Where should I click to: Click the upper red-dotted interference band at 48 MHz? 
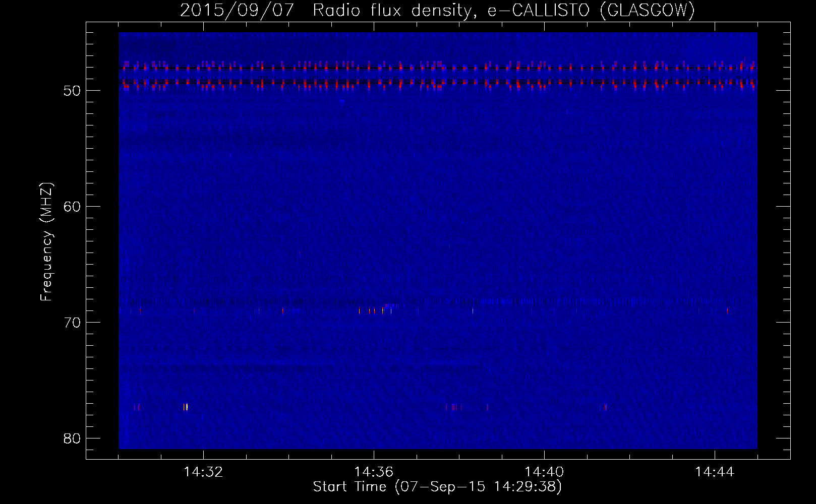coord(437,67)
